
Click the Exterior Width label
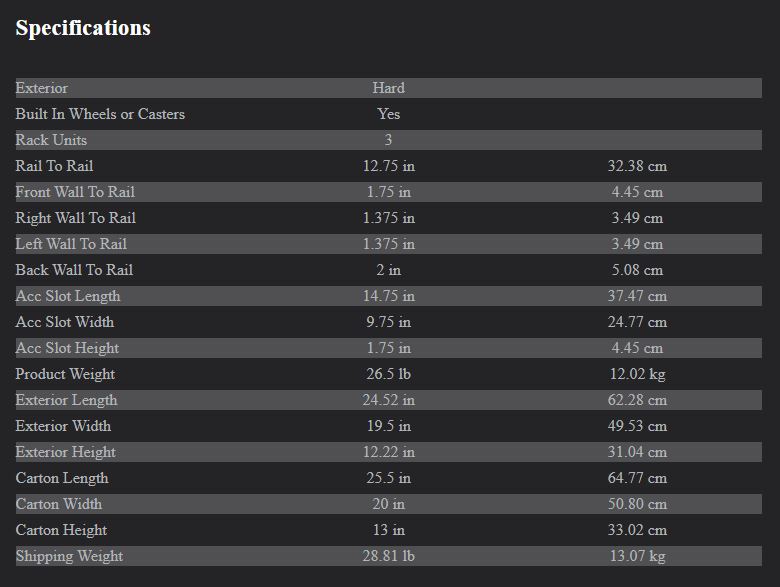pos(63,426)
